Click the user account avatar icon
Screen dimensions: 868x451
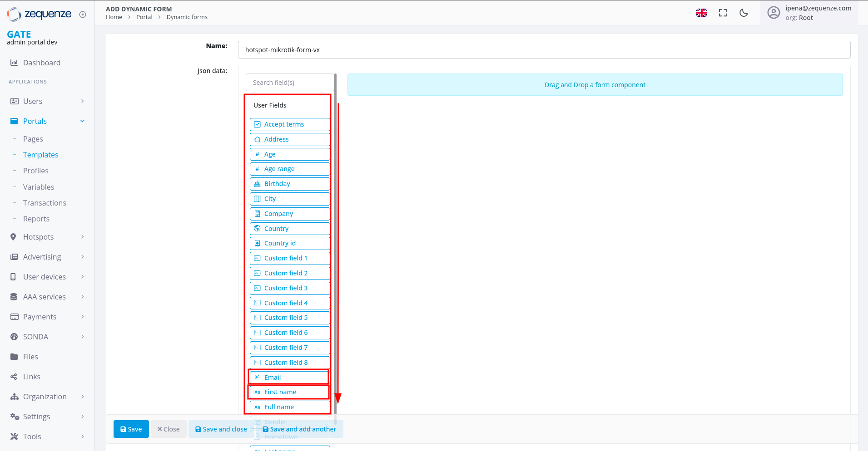pos(774,13)
